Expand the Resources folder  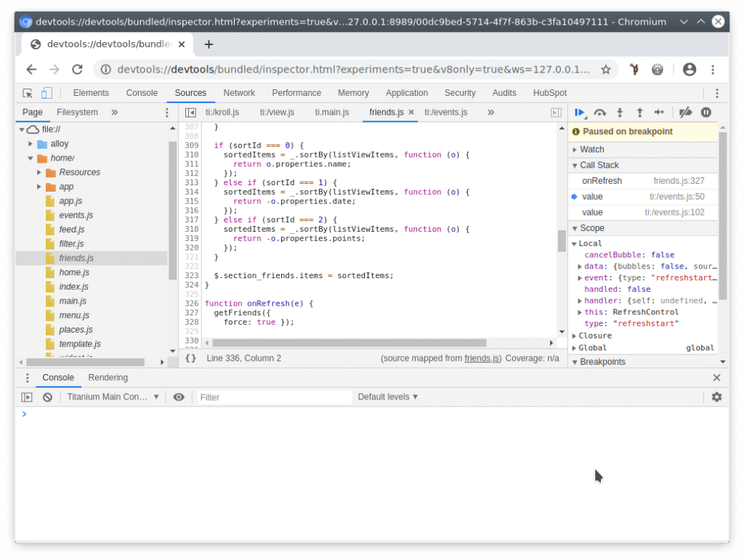point(39,173)
